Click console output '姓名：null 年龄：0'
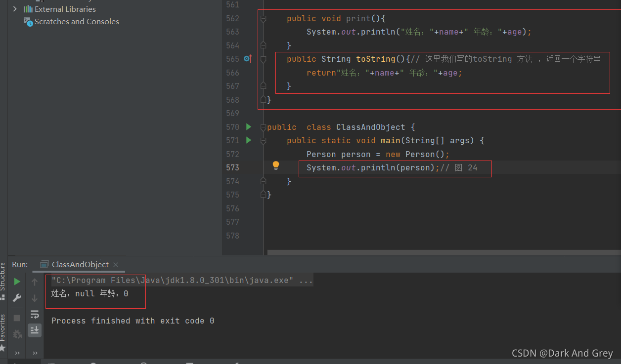621x364 pixels. pyautogui.click(x=90, y=293)
